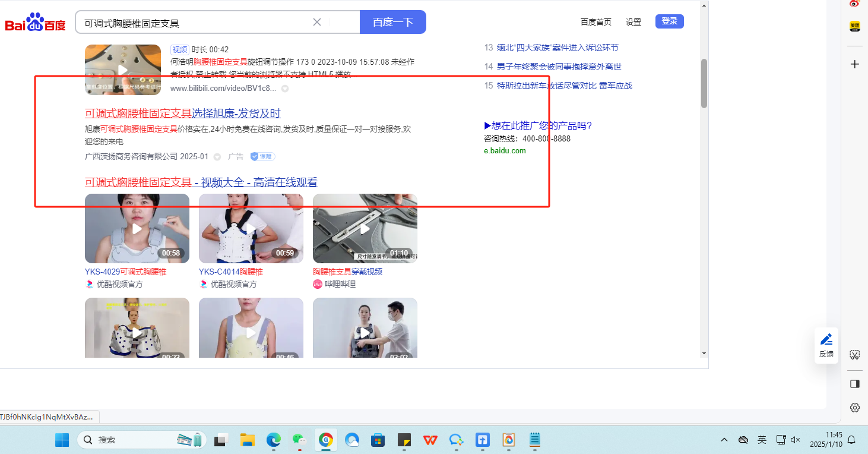Screen dimensions: 868x454
Task: Click the 广告 label on the ad result
Action: click(x=236, y=157)
